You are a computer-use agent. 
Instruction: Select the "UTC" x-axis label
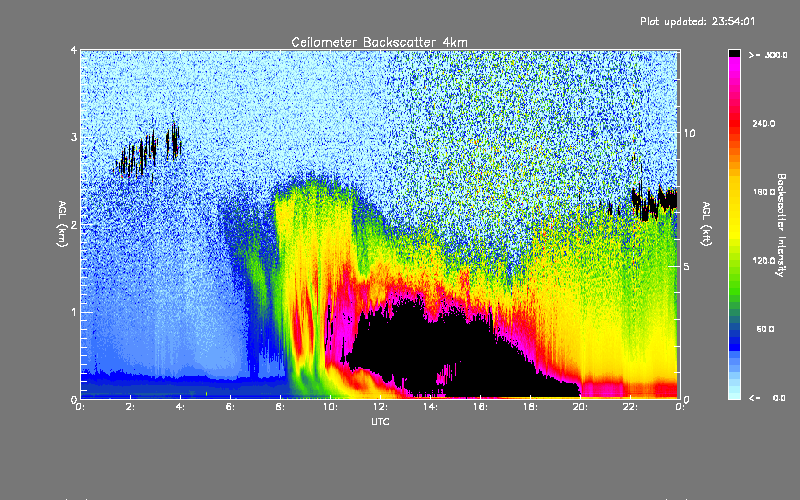coord(380,421)
